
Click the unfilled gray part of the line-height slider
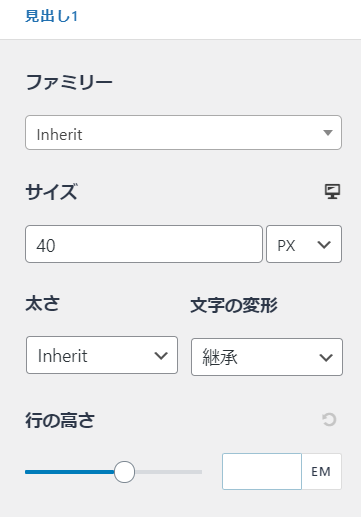click(168, 472)
